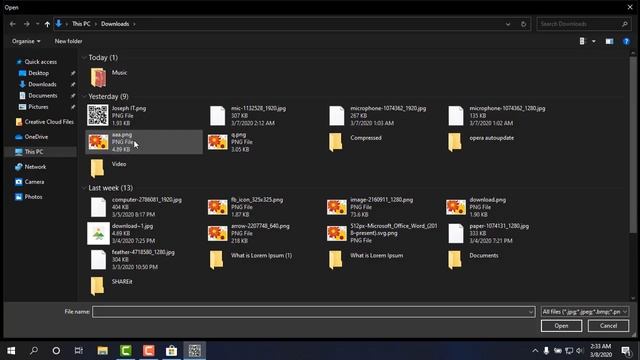Select fb_icon_325x325.png file

(246, 207)
